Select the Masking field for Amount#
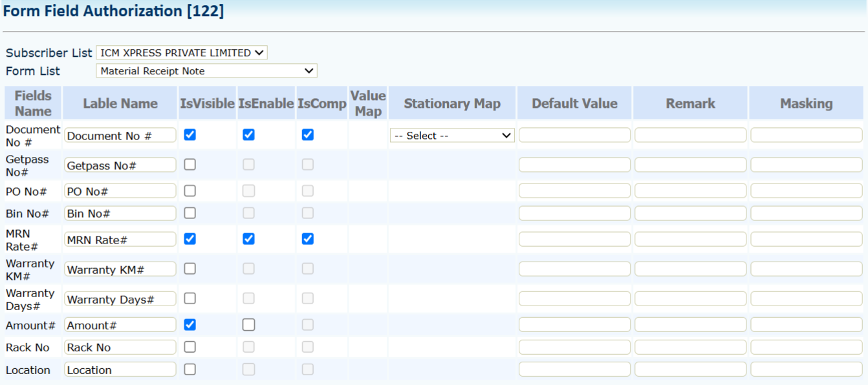868x385 pixels. tap(806, 325)
